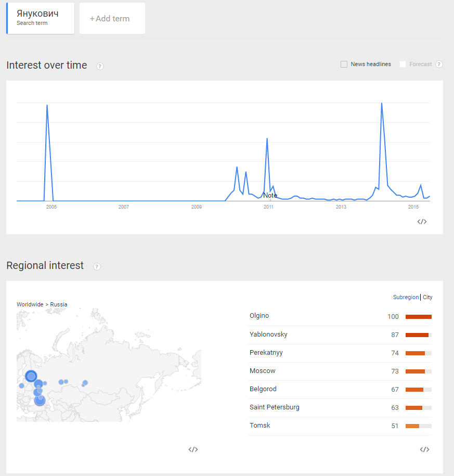Viewport: 454px width, 476px height.
Task: Click embed code icon below the map
Action: 193,449
